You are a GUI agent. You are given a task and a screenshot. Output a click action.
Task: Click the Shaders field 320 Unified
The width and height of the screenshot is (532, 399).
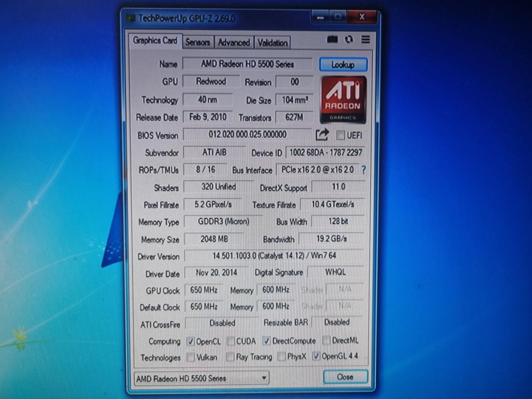(218, 187)
